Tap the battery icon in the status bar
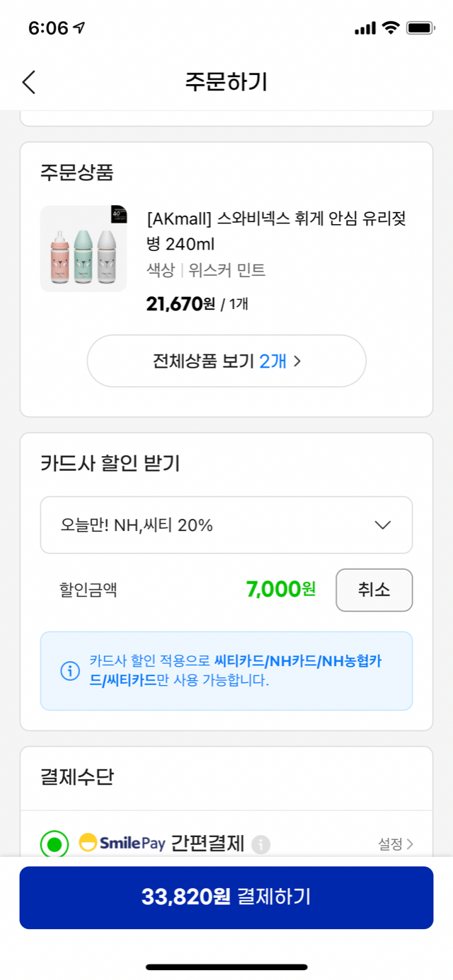 pos(420,28)
